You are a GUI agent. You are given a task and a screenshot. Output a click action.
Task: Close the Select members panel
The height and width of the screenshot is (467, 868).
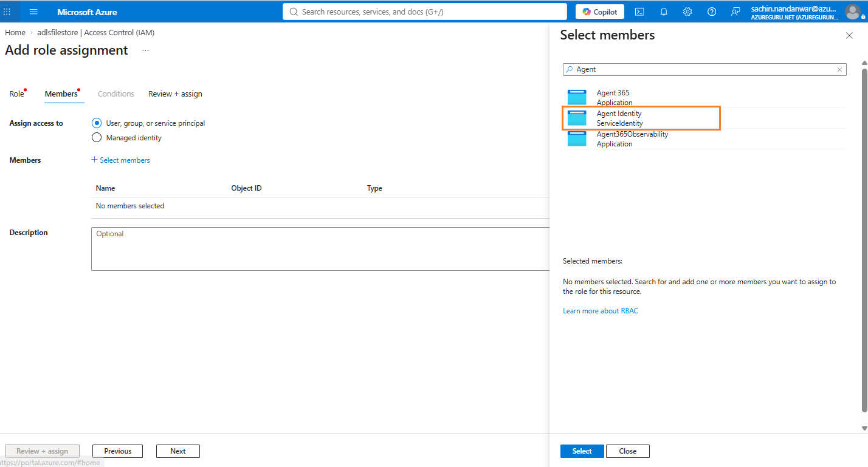pos(849,36)
